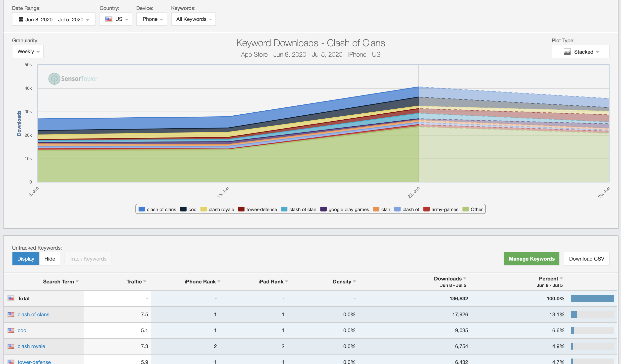Click the sort arrow beside Search Term
621x364 pixels.
pyautogui.click(x=77, y=281)
